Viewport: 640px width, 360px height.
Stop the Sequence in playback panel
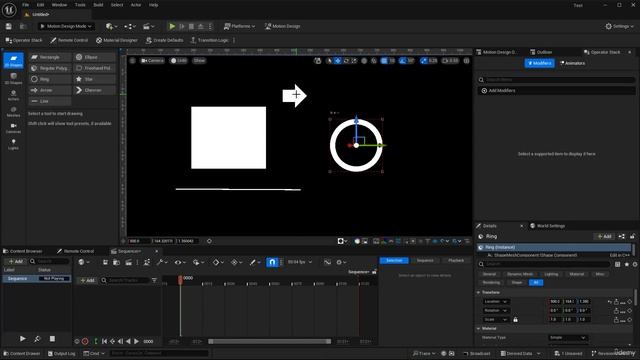(52, 339)
